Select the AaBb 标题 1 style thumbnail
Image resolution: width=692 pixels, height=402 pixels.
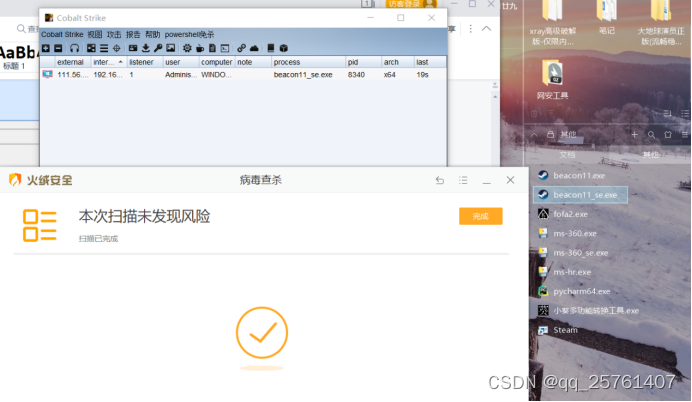[x=18, y=58]
